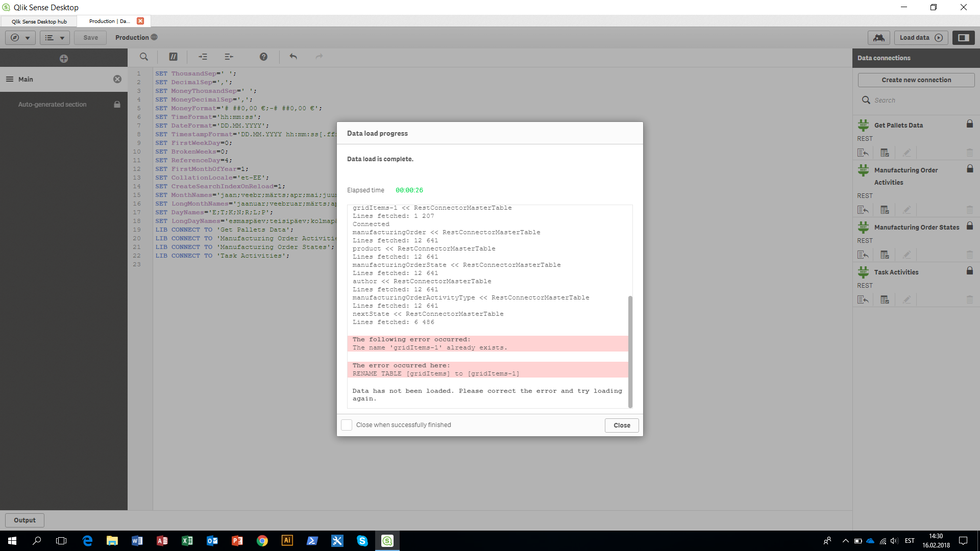980x551 pixels.
Task: Open the list menu dropdown in toolbar
Action: (55, 38)
